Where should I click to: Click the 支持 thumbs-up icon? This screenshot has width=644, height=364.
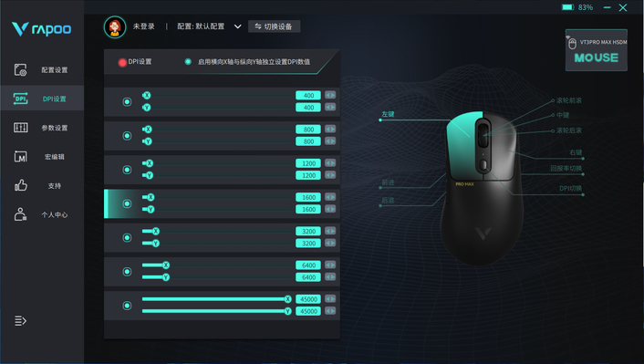point(21,186)
